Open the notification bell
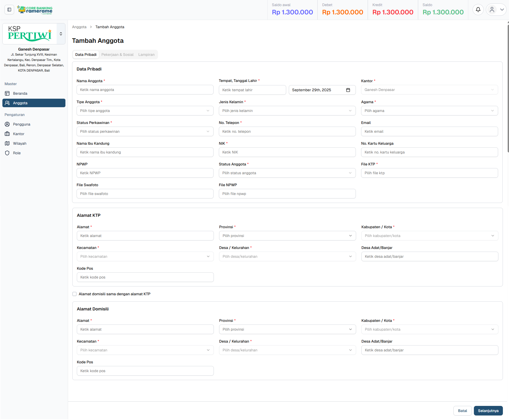509x420 pixels. click(478, 10)
